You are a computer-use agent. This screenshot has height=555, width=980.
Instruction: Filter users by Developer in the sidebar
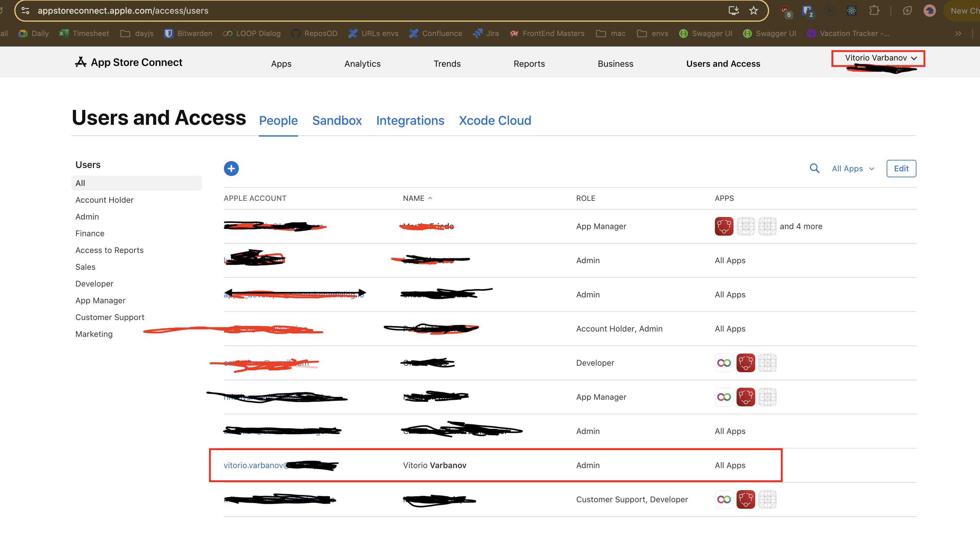pos(94,284)
